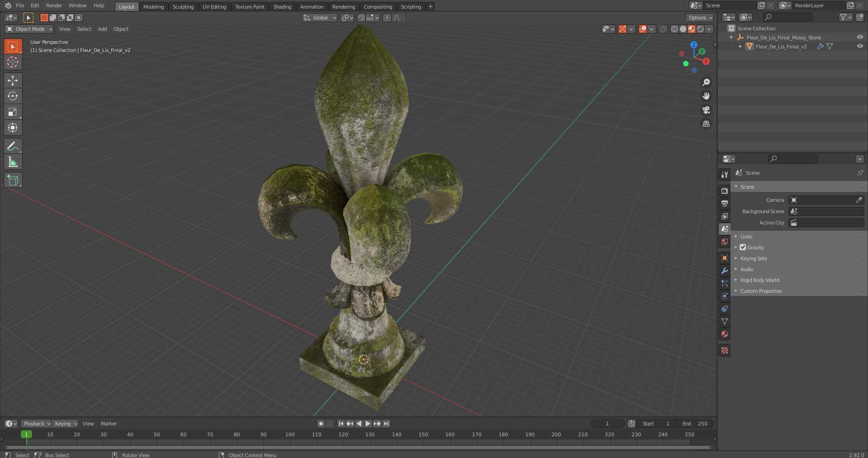Click the Background Scene field
Viewport: 868px width, 458px height.
pyautogui.click(x=826, y=211)
